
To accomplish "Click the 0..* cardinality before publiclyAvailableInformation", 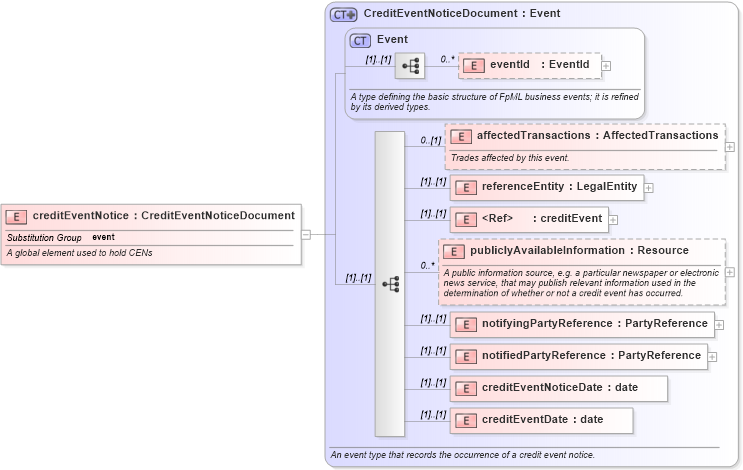I will point(427,266).
